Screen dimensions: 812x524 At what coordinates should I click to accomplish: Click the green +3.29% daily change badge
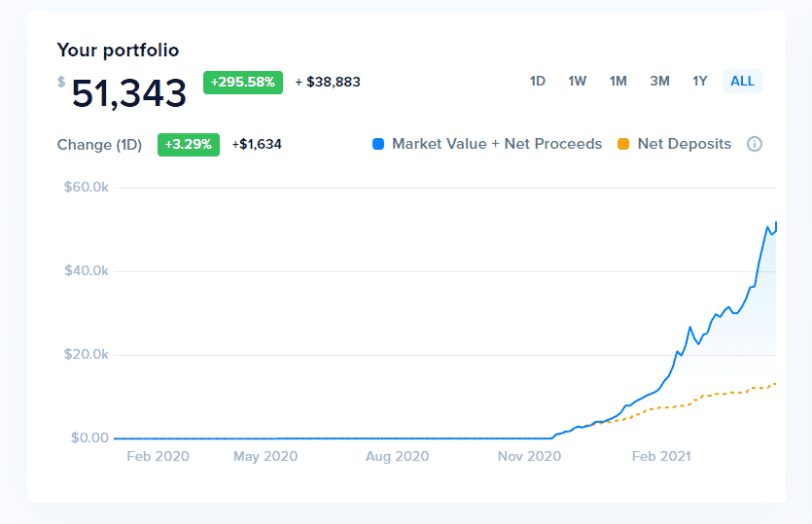pyautogui.click(x=189, y=144)
